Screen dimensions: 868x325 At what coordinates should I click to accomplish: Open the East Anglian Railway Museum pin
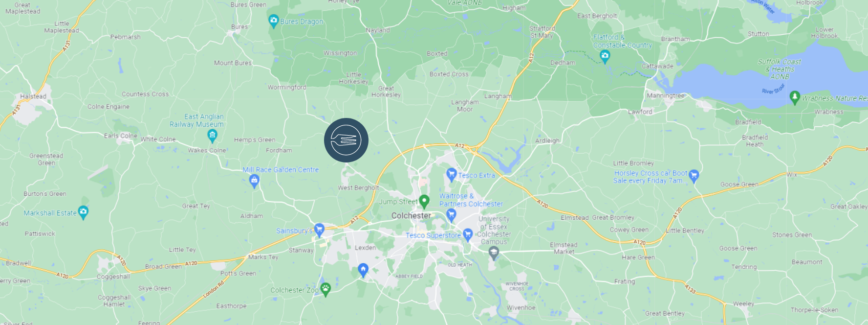pyautogui.click(x=212, y=136)
